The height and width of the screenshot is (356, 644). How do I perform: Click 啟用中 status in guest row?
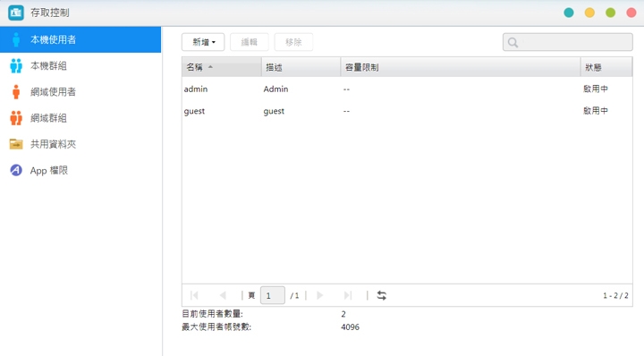(x=596, y=111)
